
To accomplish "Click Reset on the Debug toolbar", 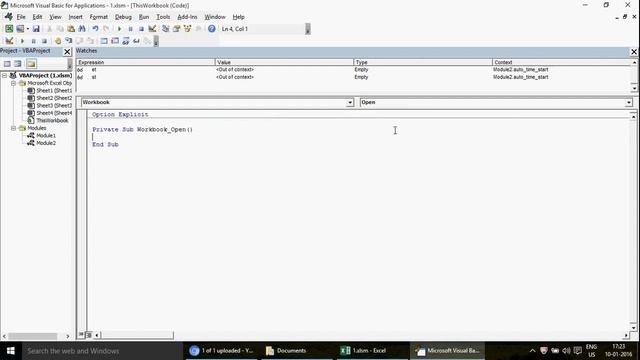I will pos(44,41).
